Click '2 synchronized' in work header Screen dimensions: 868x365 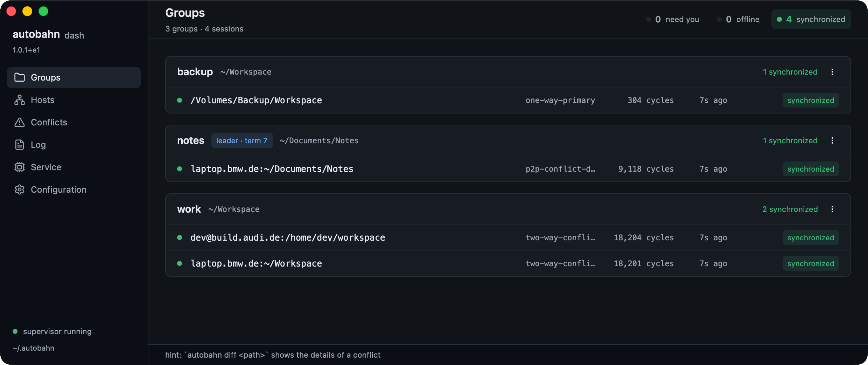point(790,209)
